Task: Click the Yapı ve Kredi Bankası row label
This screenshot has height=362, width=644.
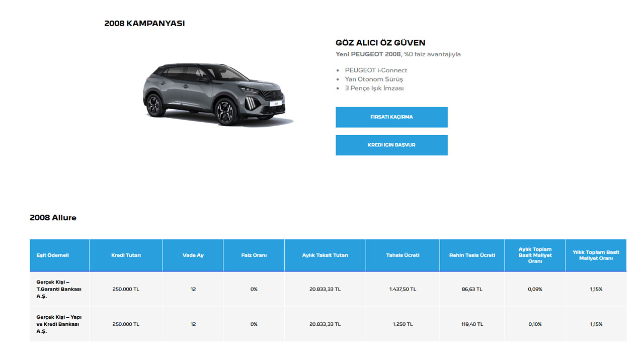Action: tap(59, 324)
